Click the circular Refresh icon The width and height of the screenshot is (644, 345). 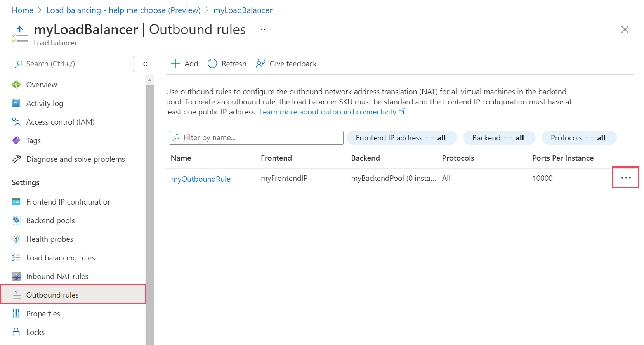pos(212,64)
